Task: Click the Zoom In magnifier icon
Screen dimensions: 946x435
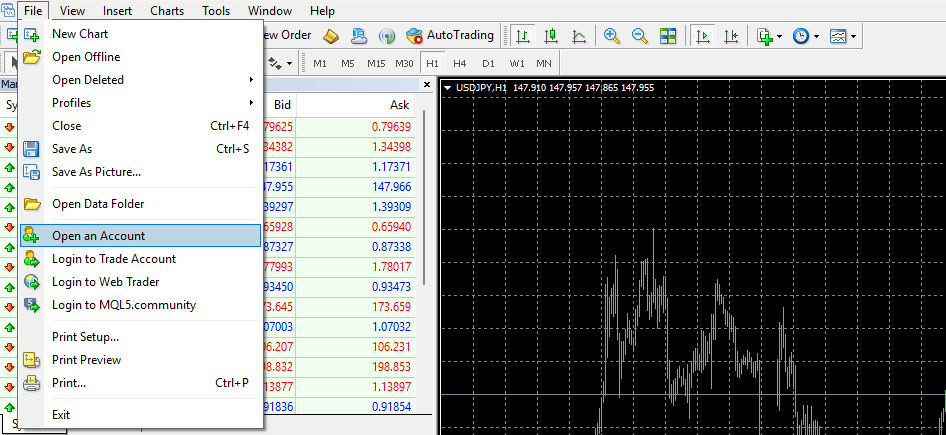Action: pos(612,36)
